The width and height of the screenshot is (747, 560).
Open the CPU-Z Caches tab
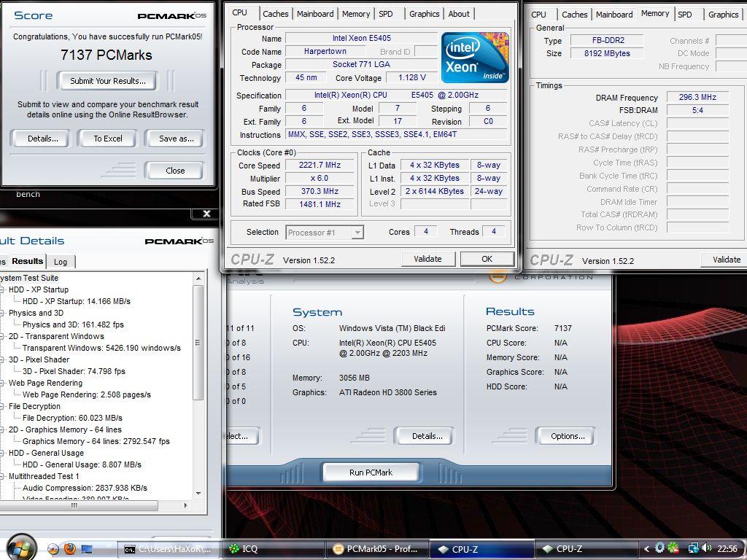[x=275, y=14]
